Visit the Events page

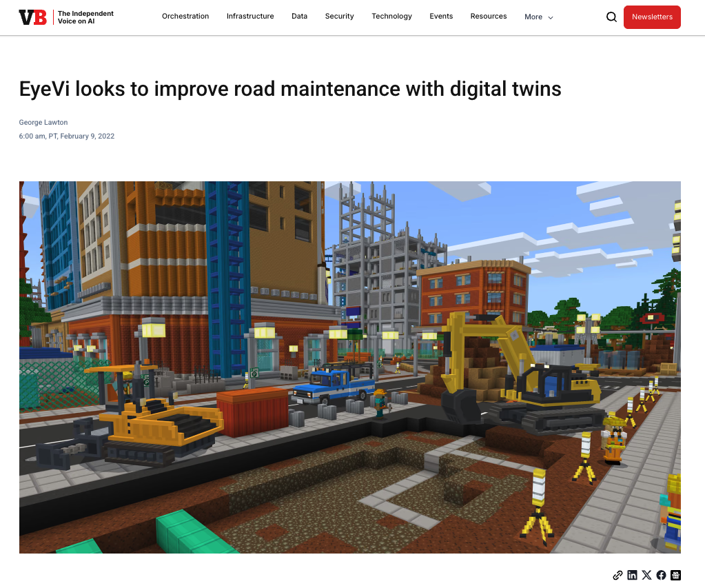[x=441, y=16]
